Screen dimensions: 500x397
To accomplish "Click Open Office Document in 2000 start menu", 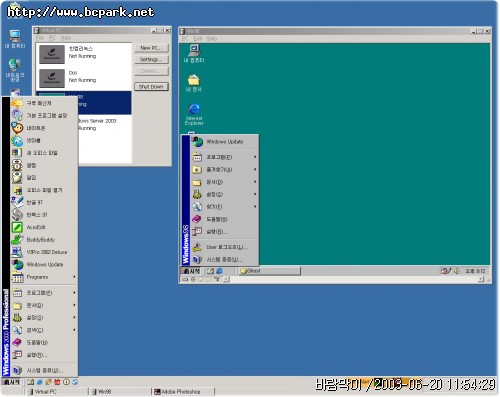I will click(x=44, y=190).
